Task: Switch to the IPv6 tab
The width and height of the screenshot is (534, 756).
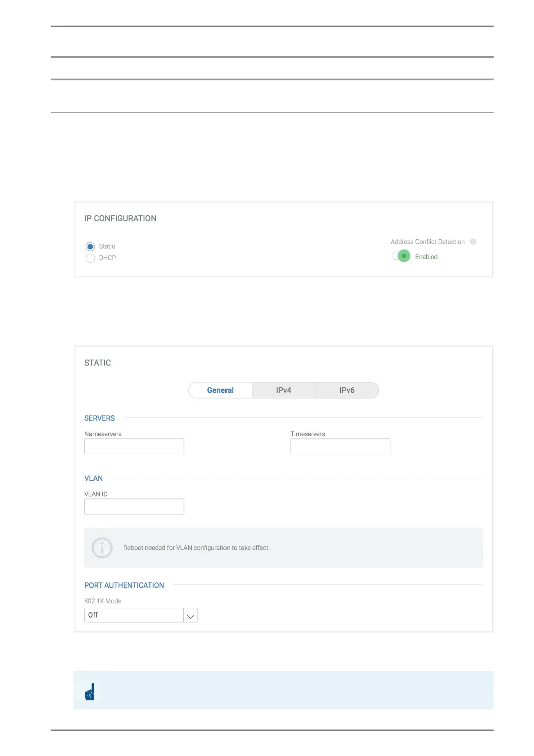Action: [x=347, y=391]
